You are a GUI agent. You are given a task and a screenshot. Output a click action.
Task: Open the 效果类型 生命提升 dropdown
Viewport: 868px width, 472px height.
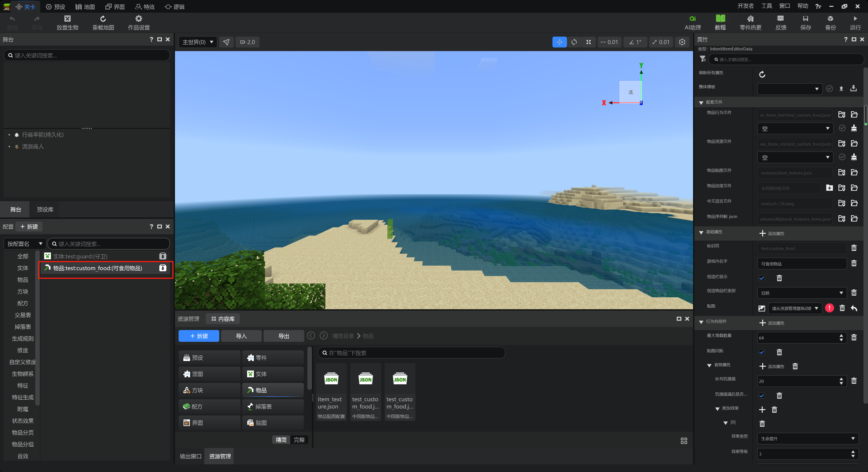pyautogui.click(x=808, y=439)
